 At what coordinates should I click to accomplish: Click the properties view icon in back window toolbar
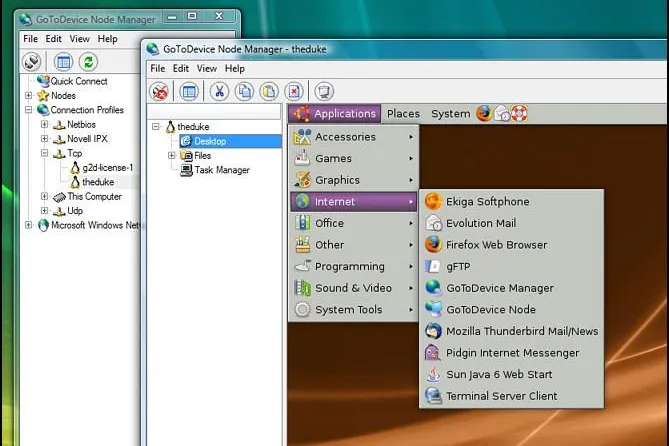pos(63,62)
